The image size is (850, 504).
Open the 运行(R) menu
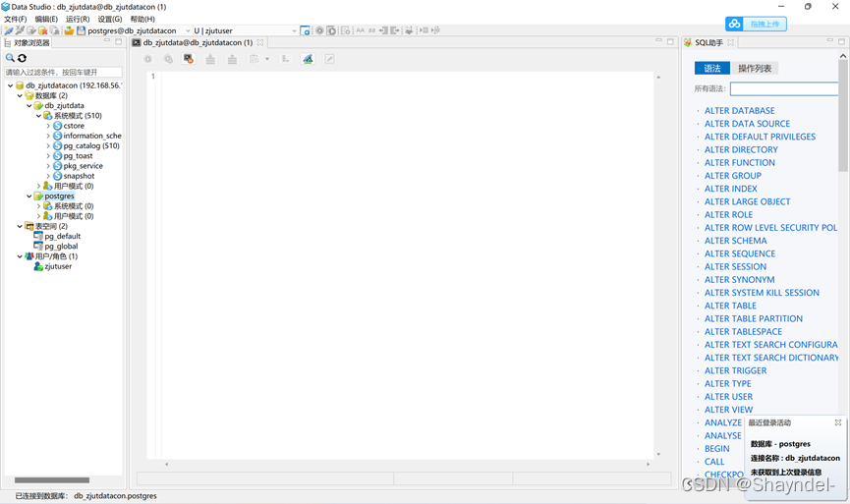[77, 19]
